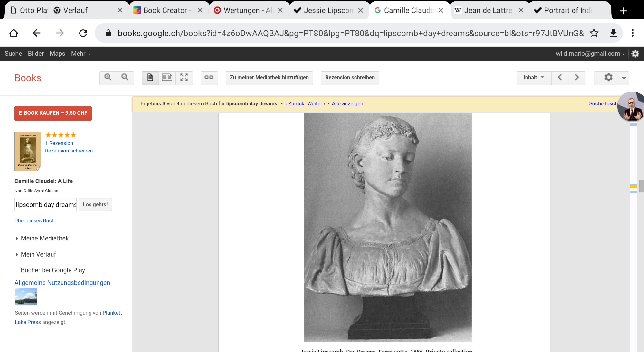
Task: Focus the book search input field
Action: 45,205
